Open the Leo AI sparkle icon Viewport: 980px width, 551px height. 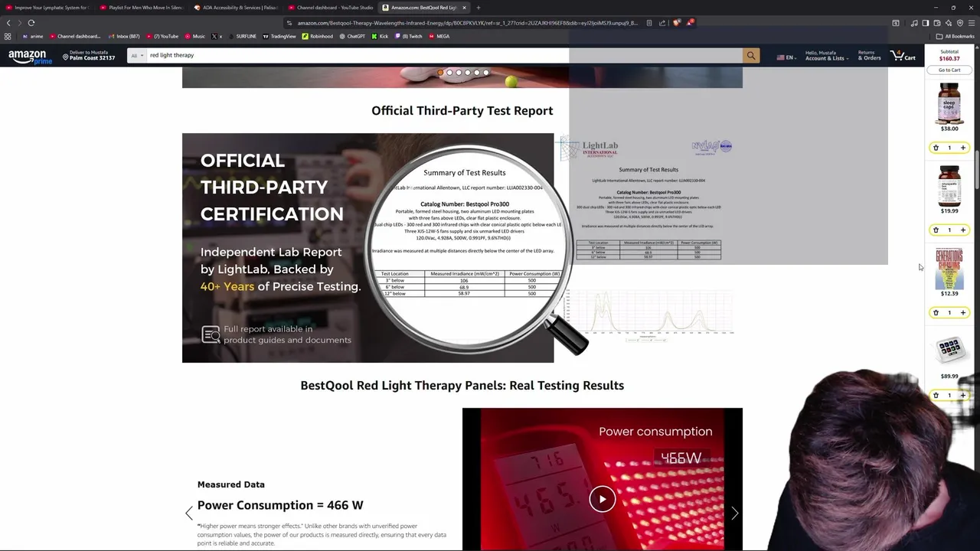(x=949, y=23)
